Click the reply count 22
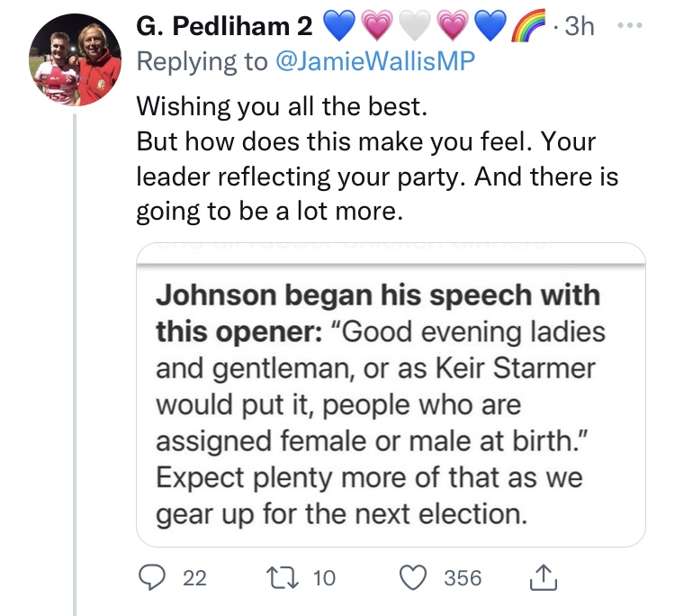 [194, 578]
